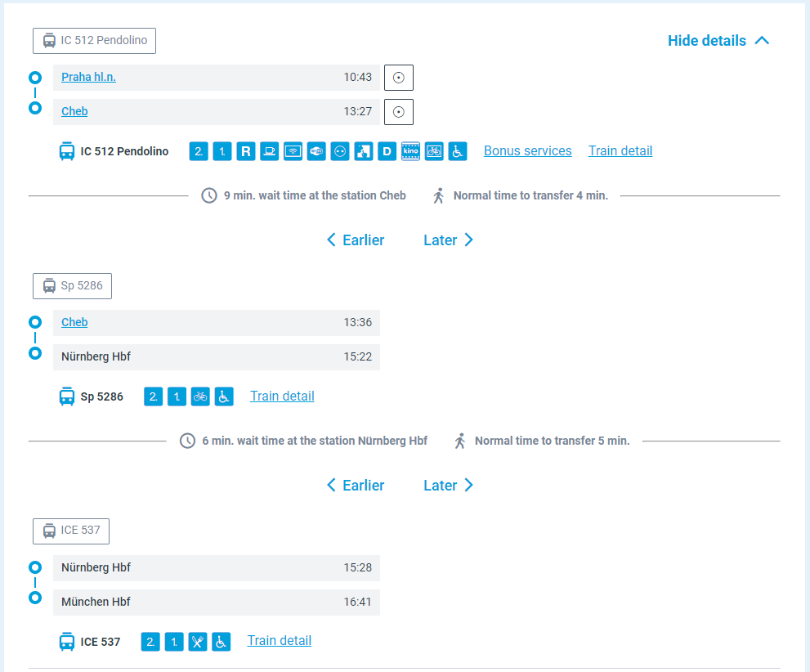Collapse the journey with Hide details
Image resolution: width=810 pixels, height=672 pixels.
[x=718, y=41]
